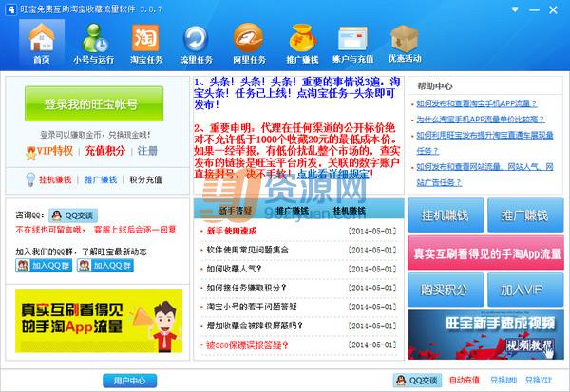570x392 pixels.
Task: Click the second 加入QQ群 button
Action: pos(105,266)
